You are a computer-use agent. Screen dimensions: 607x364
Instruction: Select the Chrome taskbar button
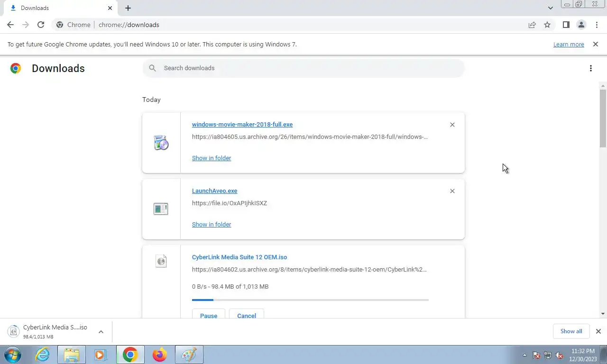tap(130, 355)
